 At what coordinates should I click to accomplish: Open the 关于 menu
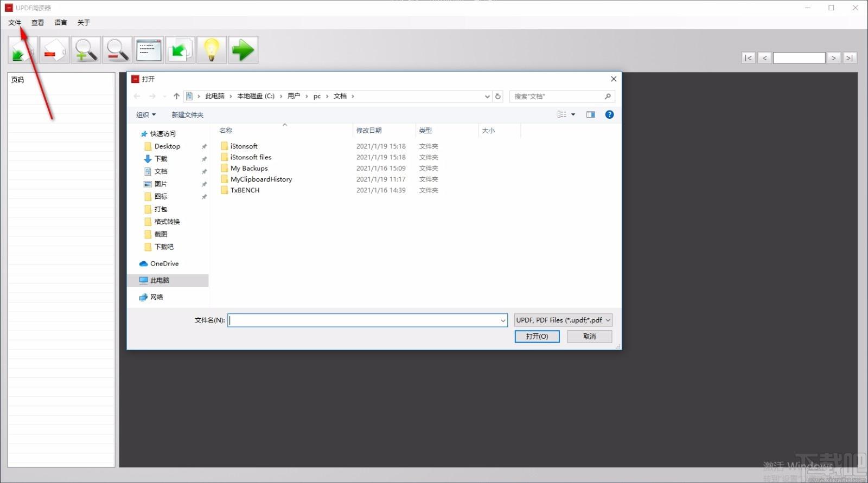84,23
